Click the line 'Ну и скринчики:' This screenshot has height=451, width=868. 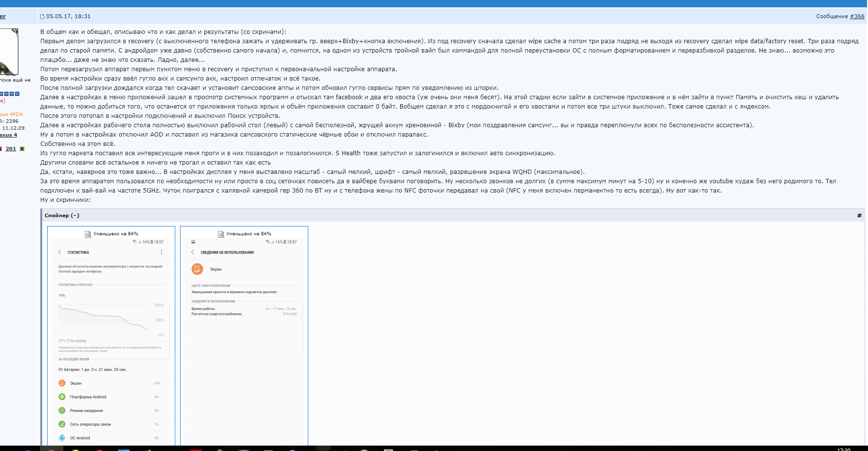click(65, 200)
